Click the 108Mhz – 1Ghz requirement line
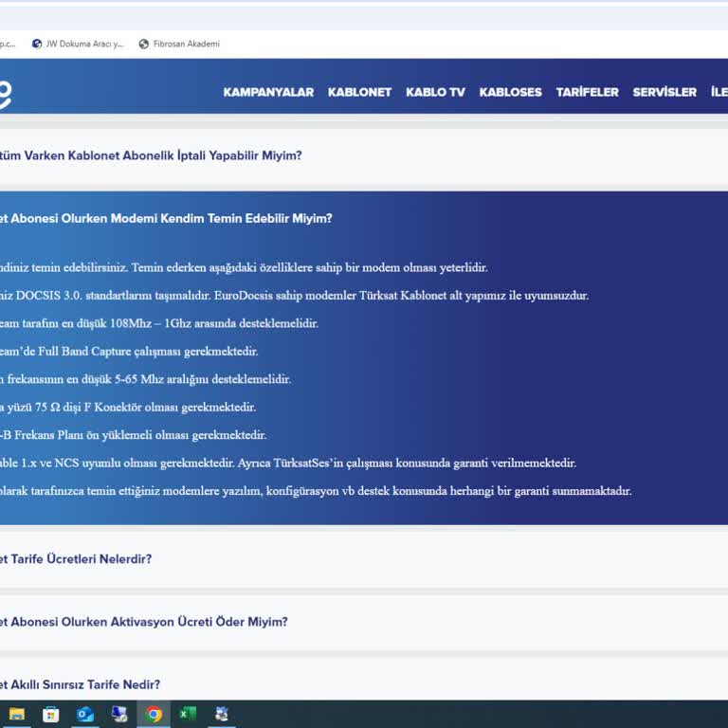 click(x=159, y=323)
